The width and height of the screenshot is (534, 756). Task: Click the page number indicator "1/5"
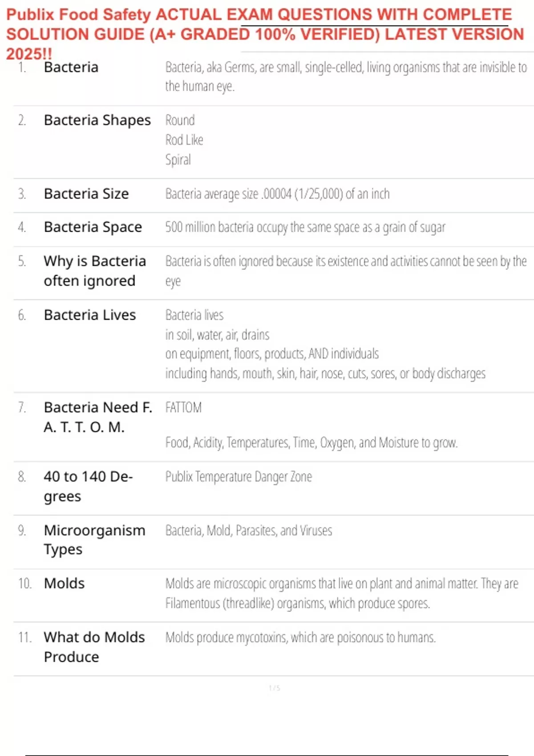coord(274,688)
